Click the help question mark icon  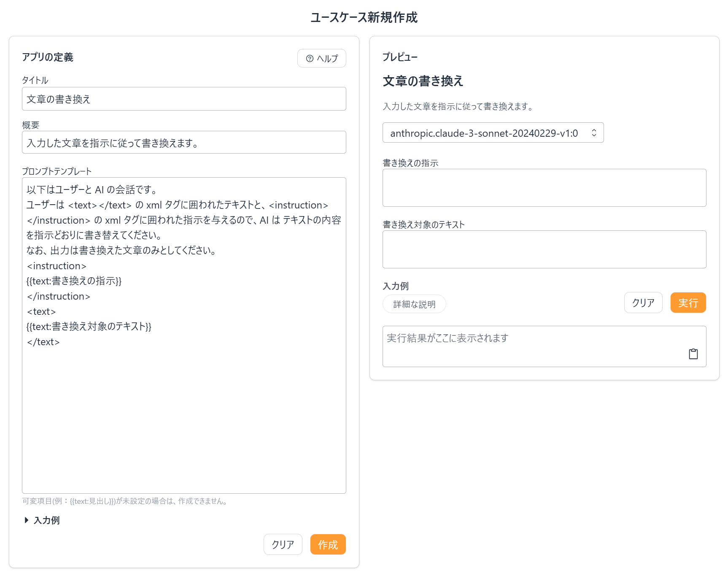(x=310, y=58)
